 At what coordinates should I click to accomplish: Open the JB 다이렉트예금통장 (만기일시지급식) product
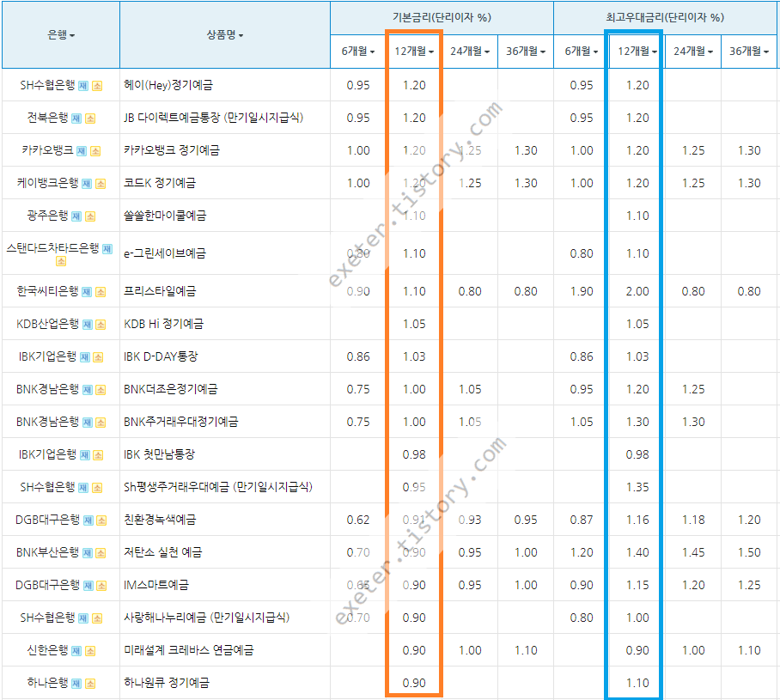pyautogui.click(x=213, y=118)
